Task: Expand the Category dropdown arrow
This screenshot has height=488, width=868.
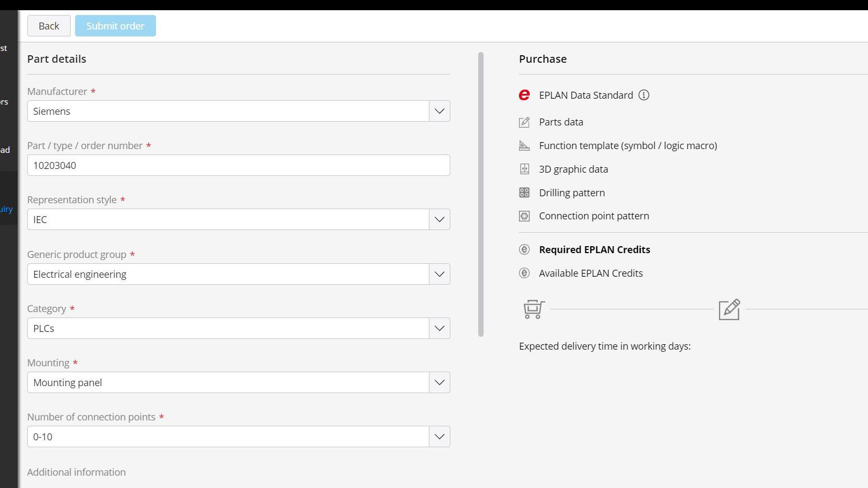Action: point(440,328)
